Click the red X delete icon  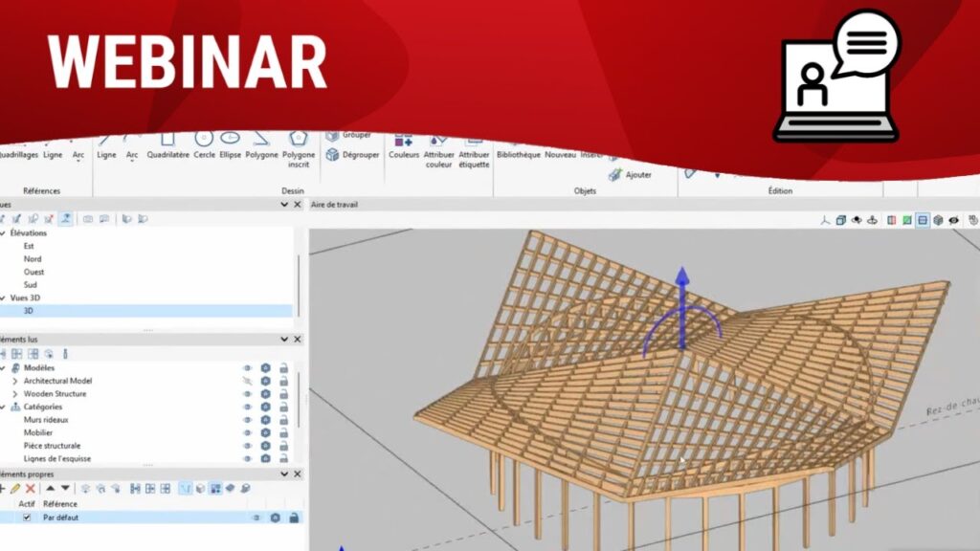pos(30,488)
